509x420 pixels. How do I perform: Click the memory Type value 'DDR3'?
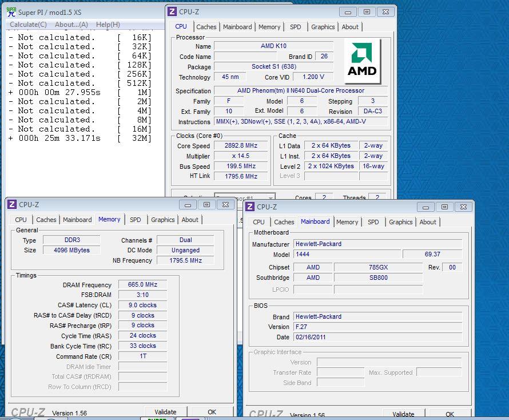[x=72, y=240]
